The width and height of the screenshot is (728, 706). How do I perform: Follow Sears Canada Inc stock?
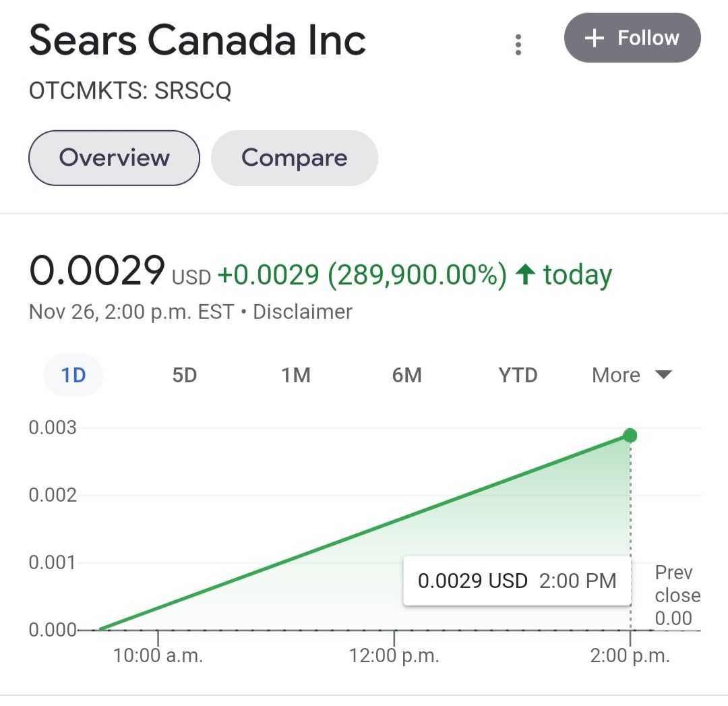pyautogui.click(x=632, y=38)
